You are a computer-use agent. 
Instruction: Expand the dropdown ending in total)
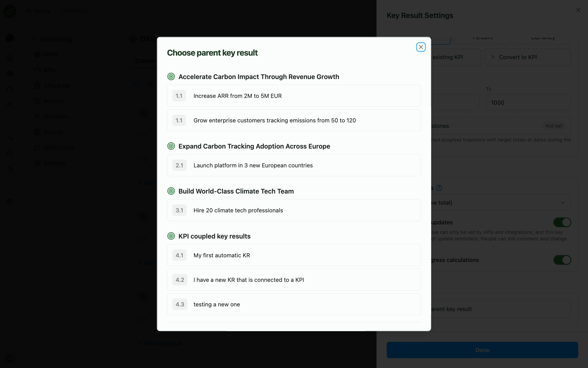pos(501,203)
